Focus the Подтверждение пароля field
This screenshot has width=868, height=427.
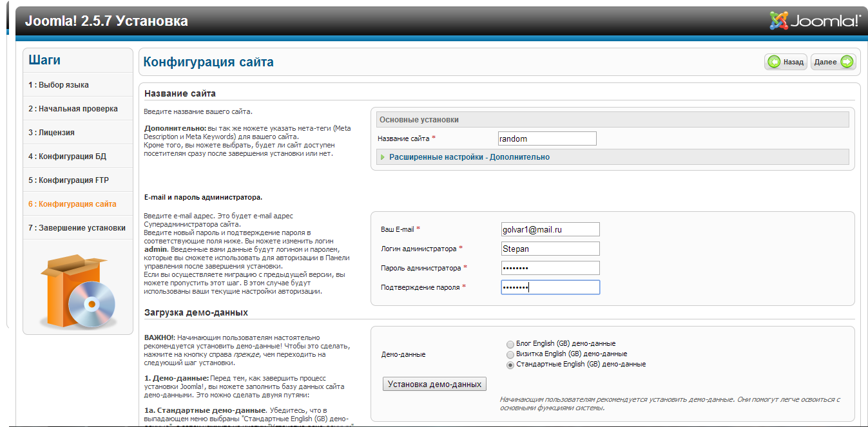[550, 287]
